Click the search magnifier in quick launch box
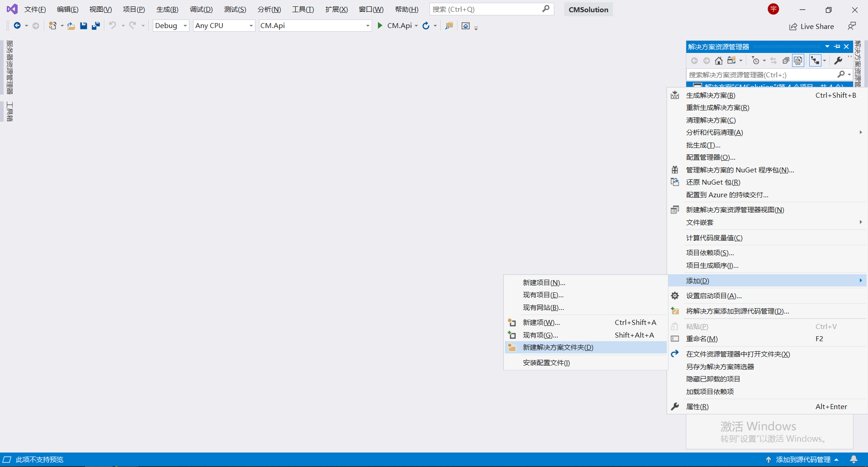The width and height of the screenshot is (868, 467). pyautogui.click(x=546, y=9)
